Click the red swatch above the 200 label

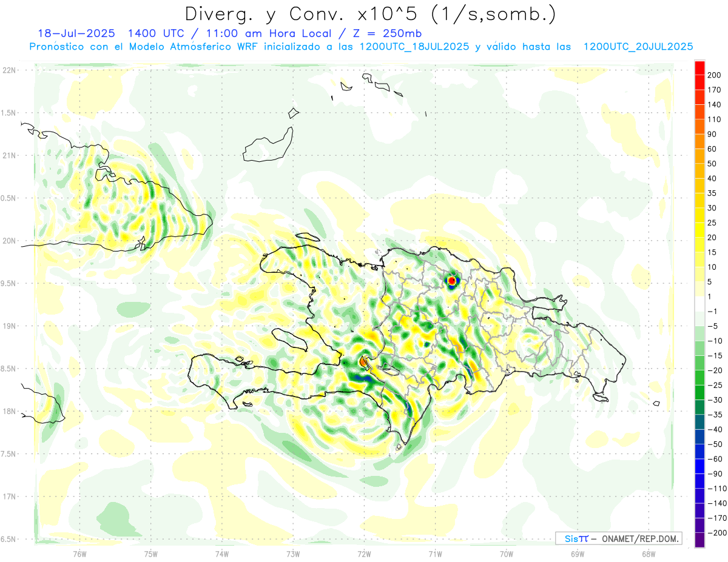pos(699,67)
